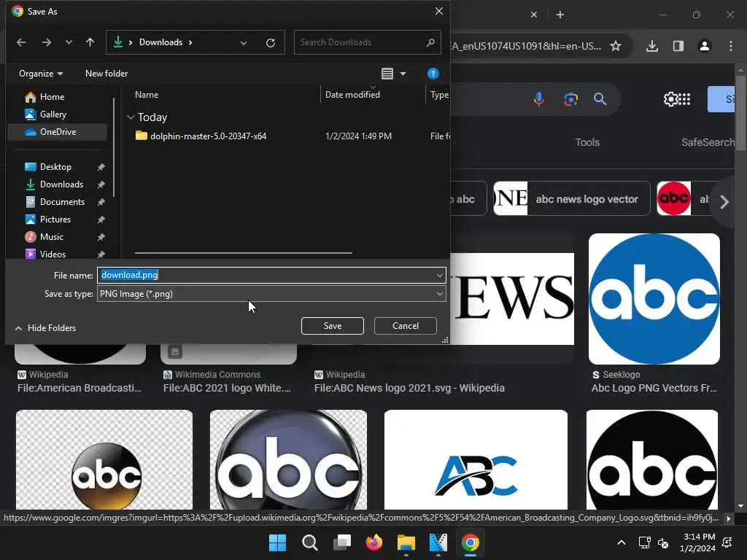Sort by the Name column header
The height and width of the screenshot is (560, 747).
[147, 95]
